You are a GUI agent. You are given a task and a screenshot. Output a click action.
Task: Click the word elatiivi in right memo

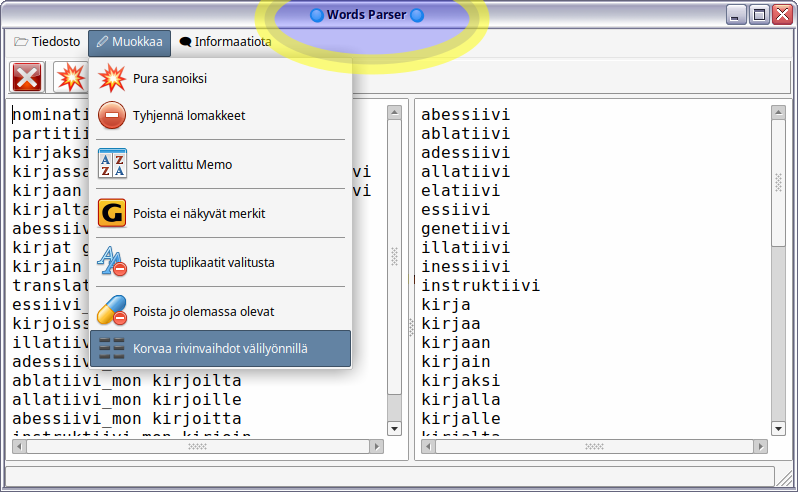coord(460,190)
